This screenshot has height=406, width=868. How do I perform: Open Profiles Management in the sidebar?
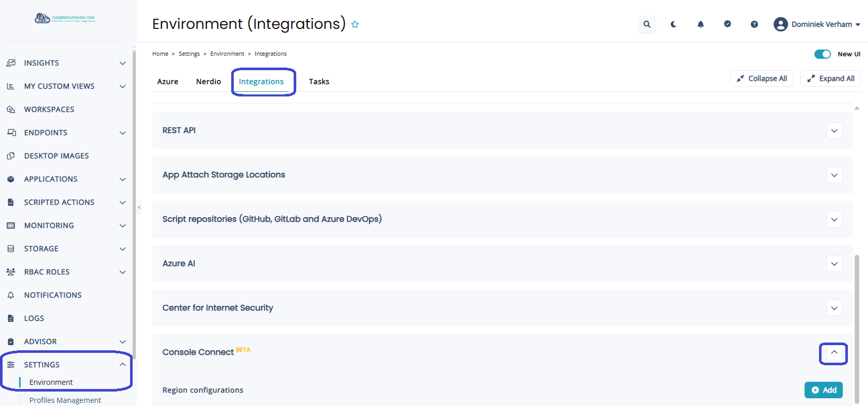coord(65,400)
